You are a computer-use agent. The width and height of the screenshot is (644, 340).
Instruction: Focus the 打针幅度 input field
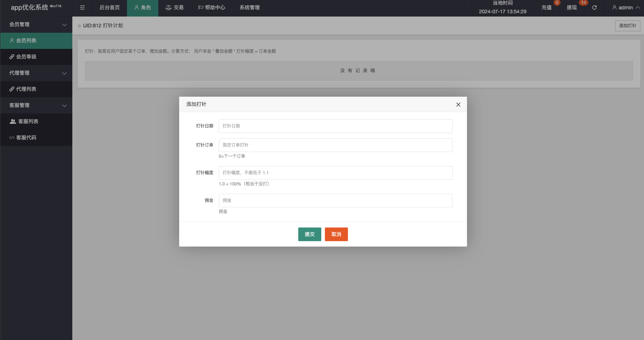tap(335, 173)
